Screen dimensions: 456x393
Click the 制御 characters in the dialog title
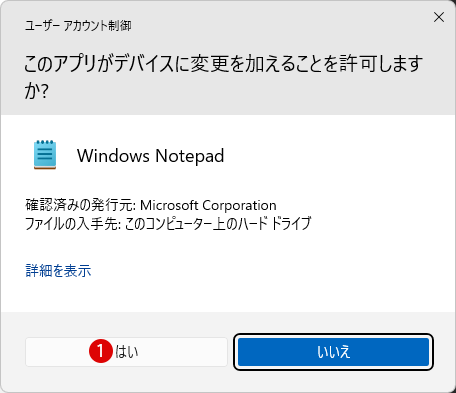click(x=121, y=26)
